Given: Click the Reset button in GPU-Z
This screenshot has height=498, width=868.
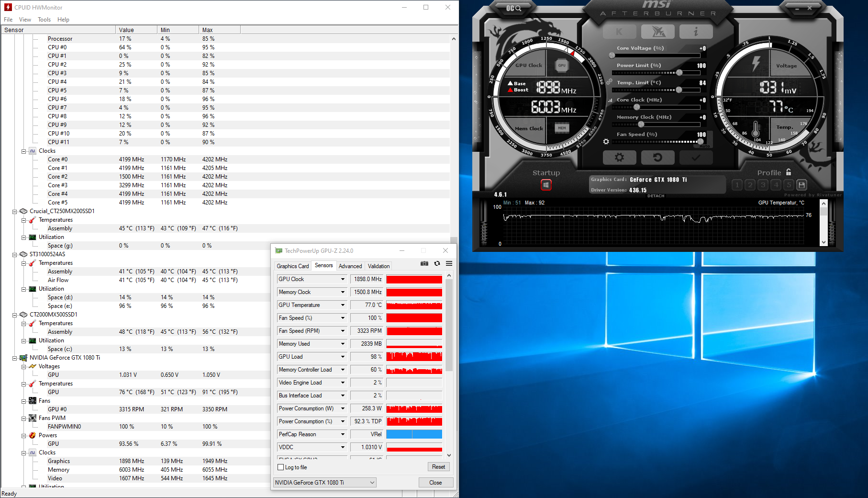Looking at the screenshot, I should (x=438, y=467).
